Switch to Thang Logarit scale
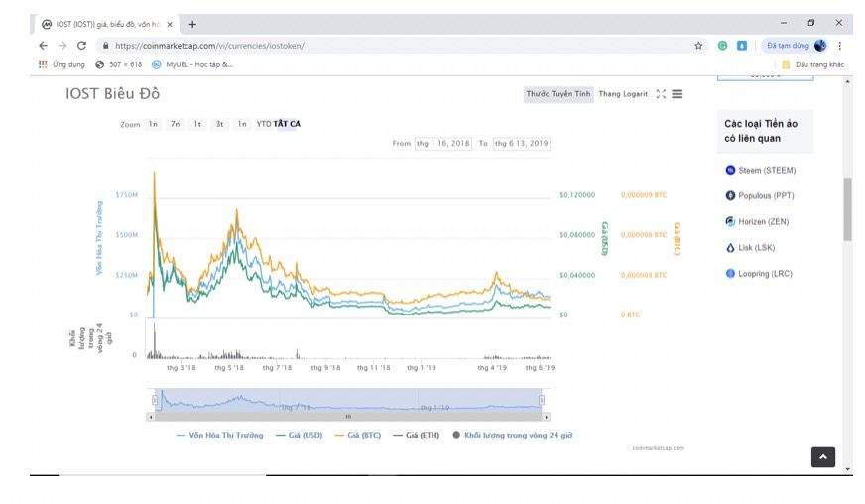 pos(623,94)
